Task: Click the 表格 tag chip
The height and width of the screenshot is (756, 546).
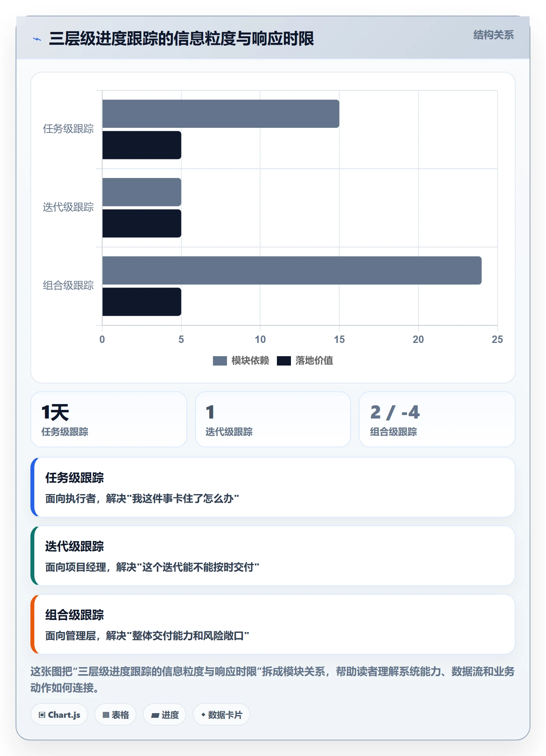Action: 115,715
